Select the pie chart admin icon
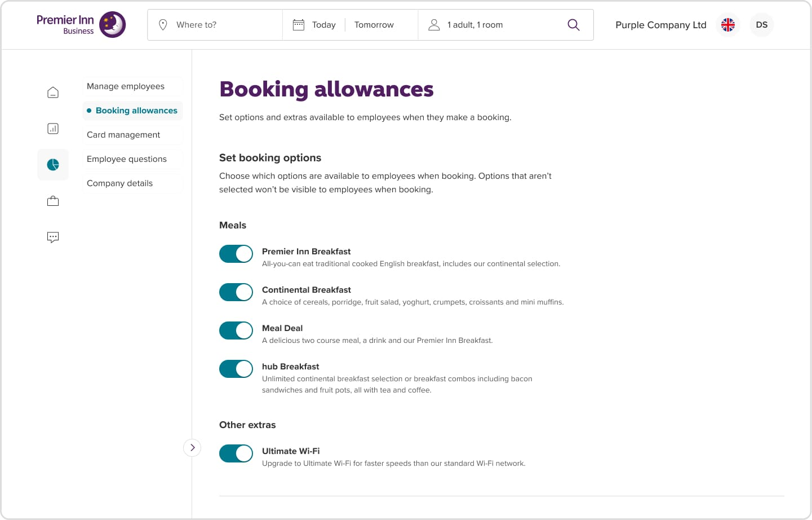 [53, 165]
